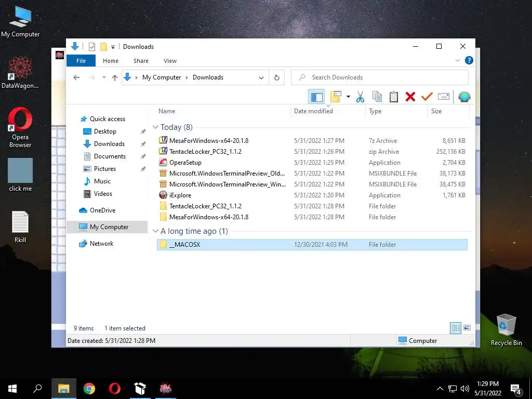This screenshot has width=532, height=399.
Task: Show hidden system tray icons
Action: [440, 389]
